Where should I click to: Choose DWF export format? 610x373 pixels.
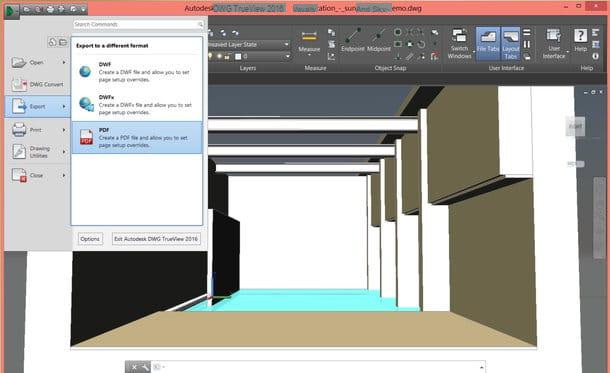[137, 72]
